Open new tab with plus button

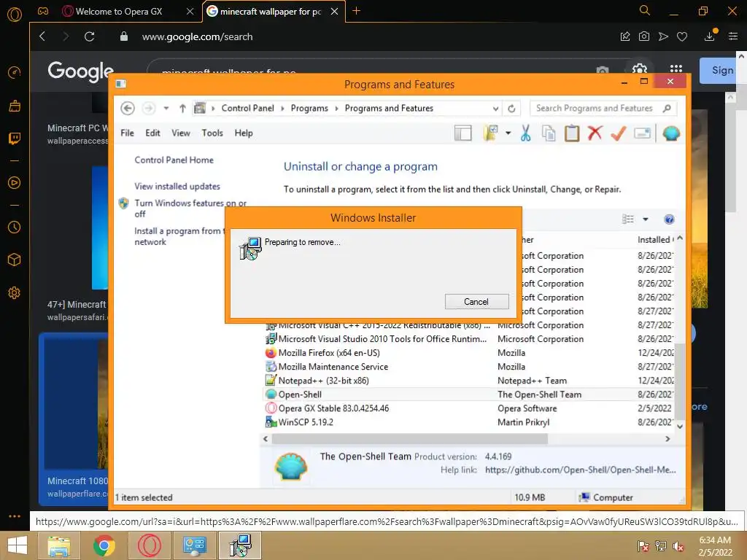356,10
